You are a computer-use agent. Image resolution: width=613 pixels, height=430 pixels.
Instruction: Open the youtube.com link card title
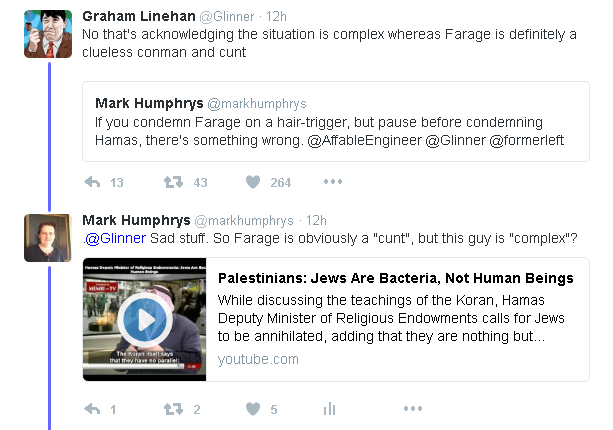(x=396, y=278)
